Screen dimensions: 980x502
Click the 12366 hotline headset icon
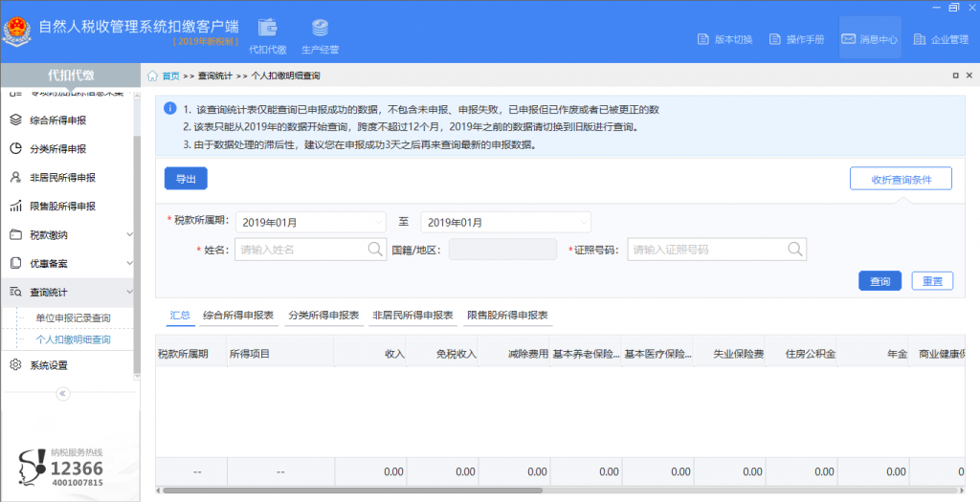pyautogui.click(x=33, y=467)
